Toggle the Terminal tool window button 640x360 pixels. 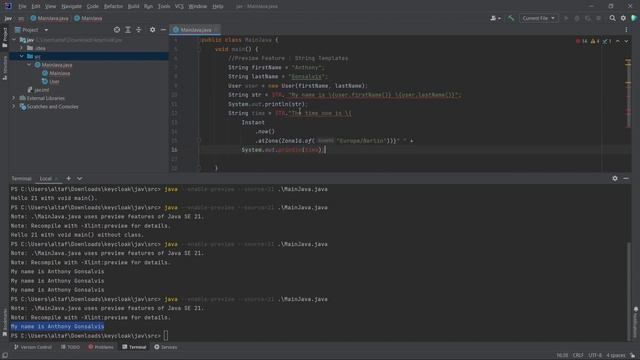pyautogui.click(x=134, y=347)
